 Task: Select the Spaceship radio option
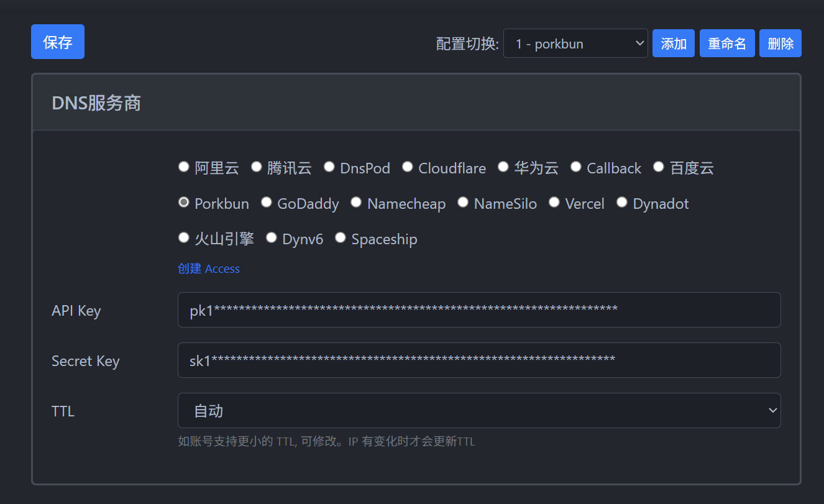pos(340,237)
